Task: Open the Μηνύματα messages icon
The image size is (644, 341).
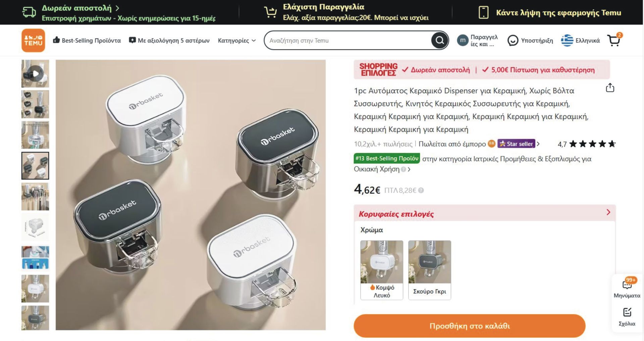Action: (627, 285)
